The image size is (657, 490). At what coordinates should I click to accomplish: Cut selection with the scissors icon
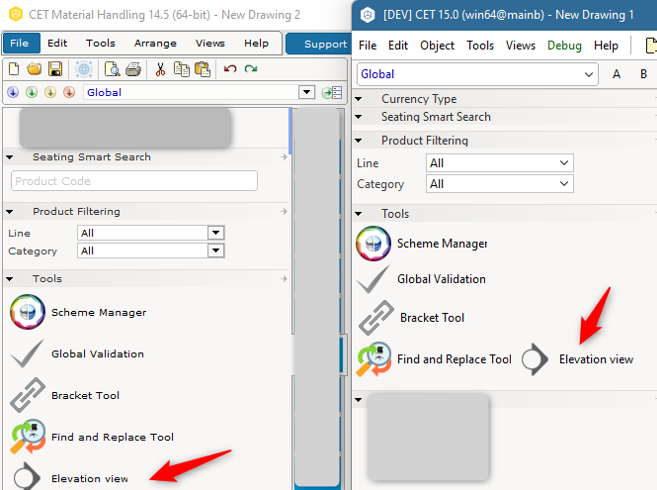click(x=160, y=69)
